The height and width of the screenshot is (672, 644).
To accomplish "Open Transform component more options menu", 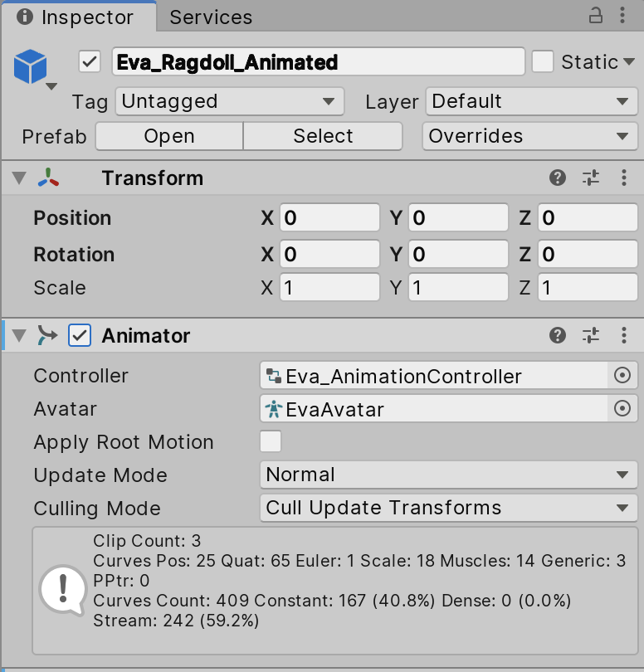I will click(624, 178).
